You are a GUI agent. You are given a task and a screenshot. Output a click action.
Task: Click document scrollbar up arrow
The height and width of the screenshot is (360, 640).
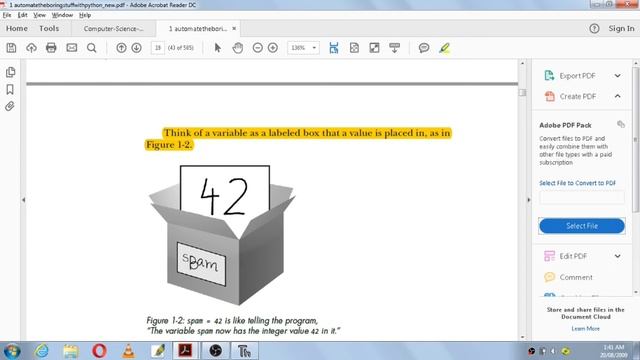(x=522, y=63)
